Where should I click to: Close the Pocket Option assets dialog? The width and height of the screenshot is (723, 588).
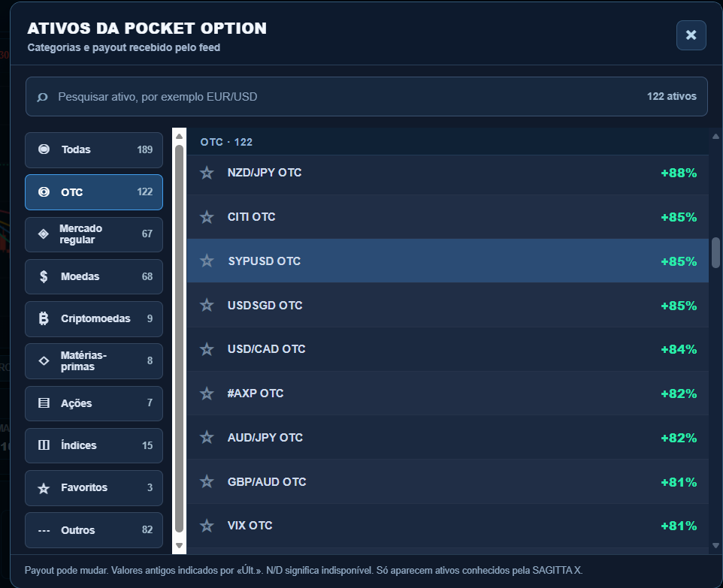(x=691, y=35)
